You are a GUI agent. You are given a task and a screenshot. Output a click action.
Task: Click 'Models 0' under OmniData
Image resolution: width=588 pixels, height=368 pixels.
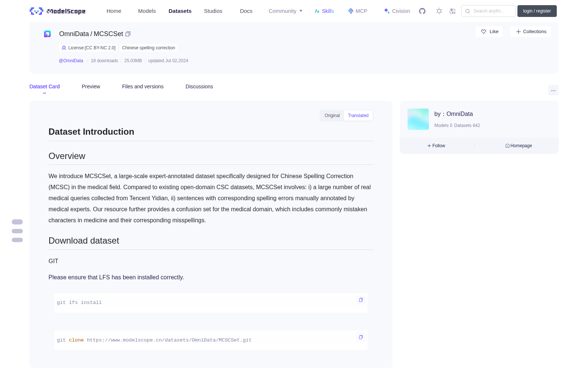click(x=443, y=125)
